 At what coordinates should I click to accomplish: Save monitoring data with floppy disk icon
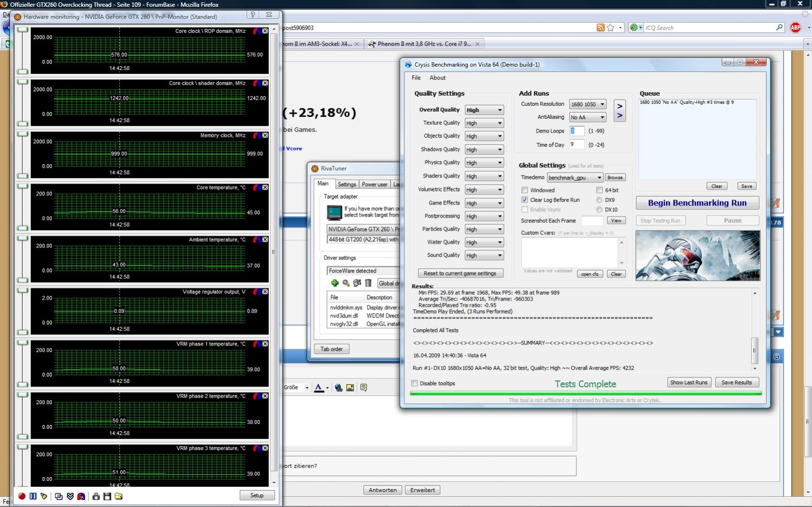[107, 496]
